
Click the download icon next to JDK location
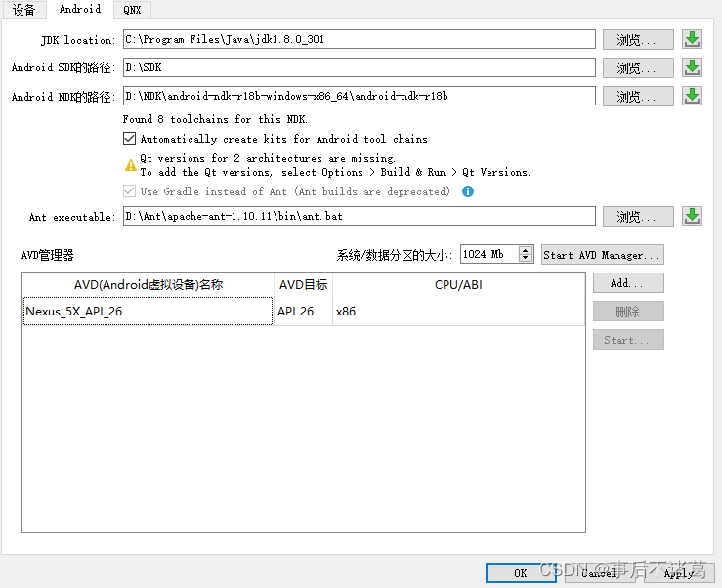tap(692, 40)
